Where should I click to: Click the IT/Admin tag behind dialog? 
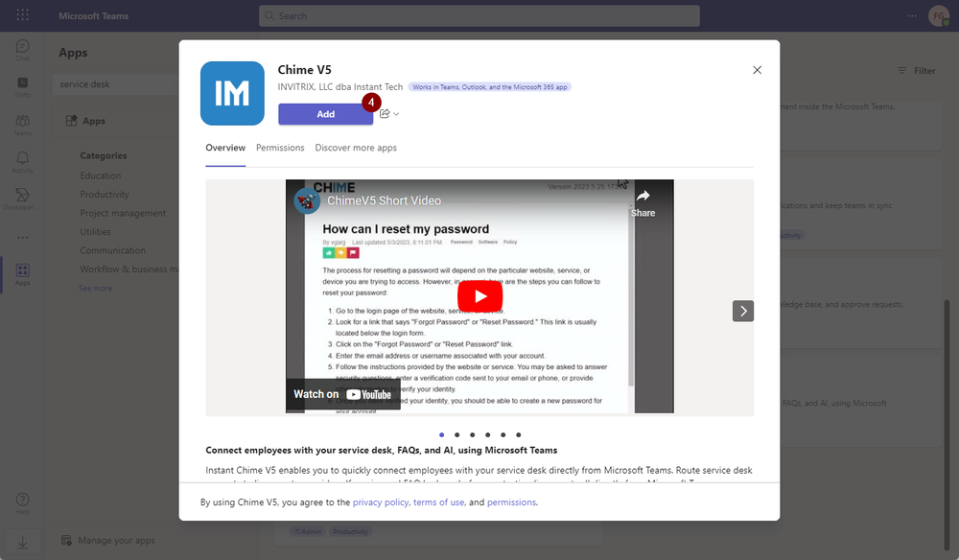pos(307,532)
